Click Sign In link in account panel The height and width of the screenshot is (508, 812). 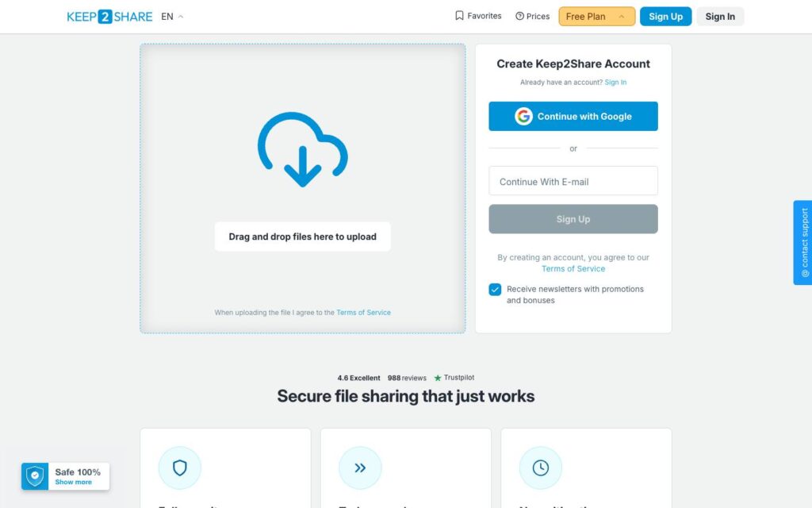coord(615,83)
